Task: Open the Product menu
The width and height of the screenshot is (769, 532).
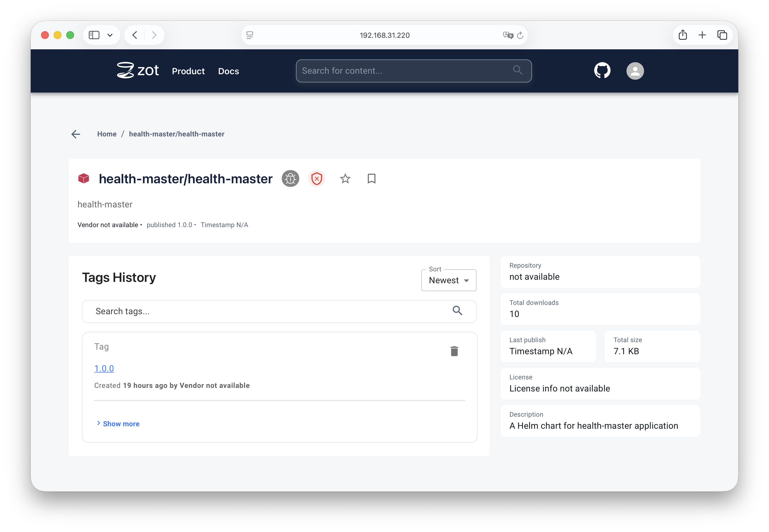Action: [x=188, y=71]
